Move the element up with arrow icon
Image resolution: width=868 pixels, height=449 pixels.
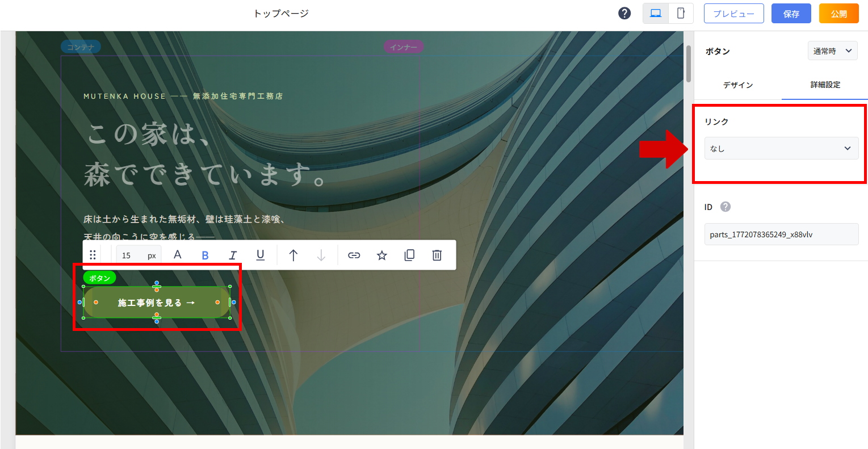[293, 255]
